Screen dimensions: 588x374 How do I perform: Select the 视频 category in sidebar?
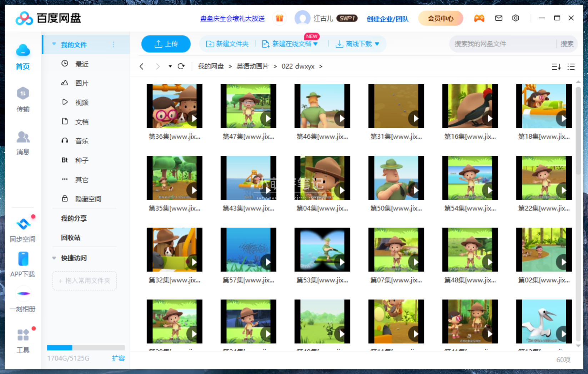tap(81, 102)
